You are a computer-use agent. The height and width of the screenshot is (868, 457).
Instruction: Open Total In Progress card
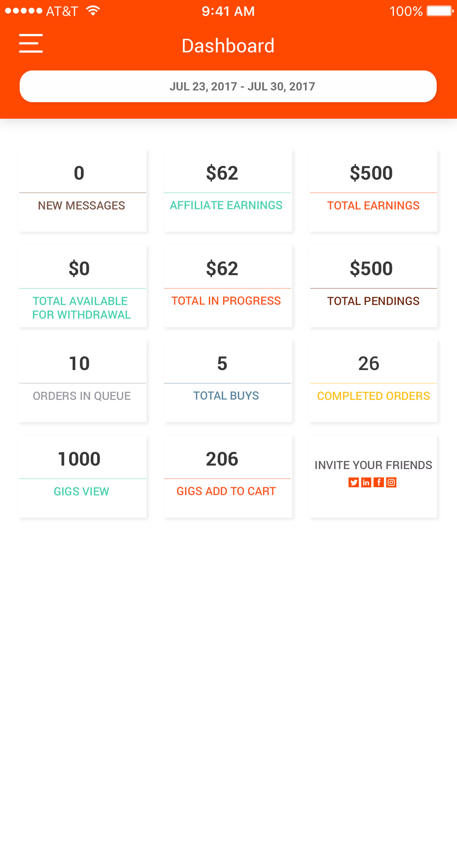(228, 286)
